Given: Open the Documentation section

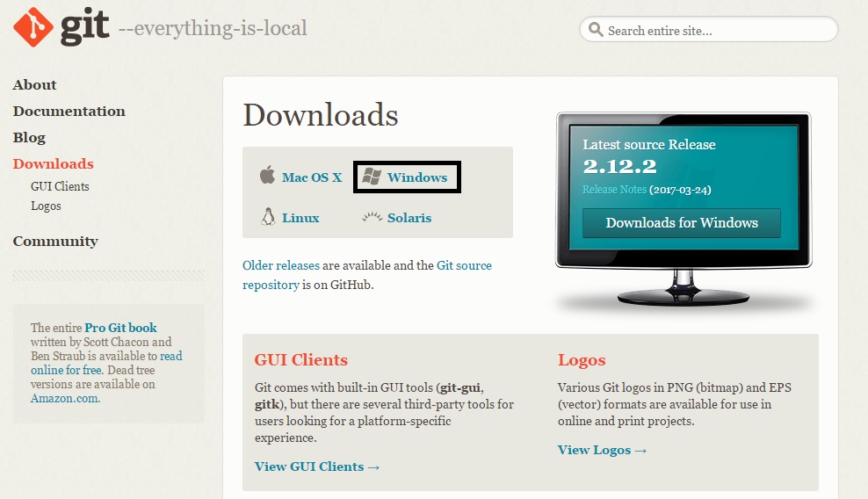Looking at the screenshot, I should tap(69, 112).
